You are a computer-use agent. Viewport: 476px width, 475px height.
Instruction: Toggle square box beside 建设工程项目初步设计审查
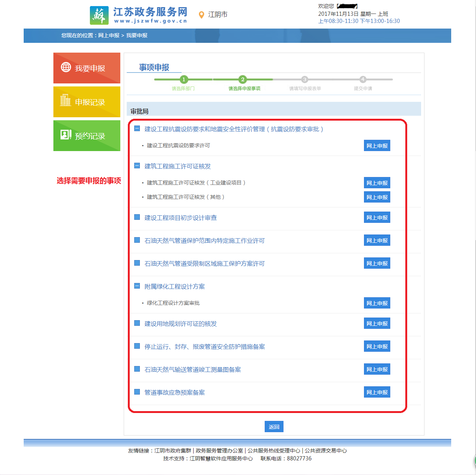coord(137,217)
